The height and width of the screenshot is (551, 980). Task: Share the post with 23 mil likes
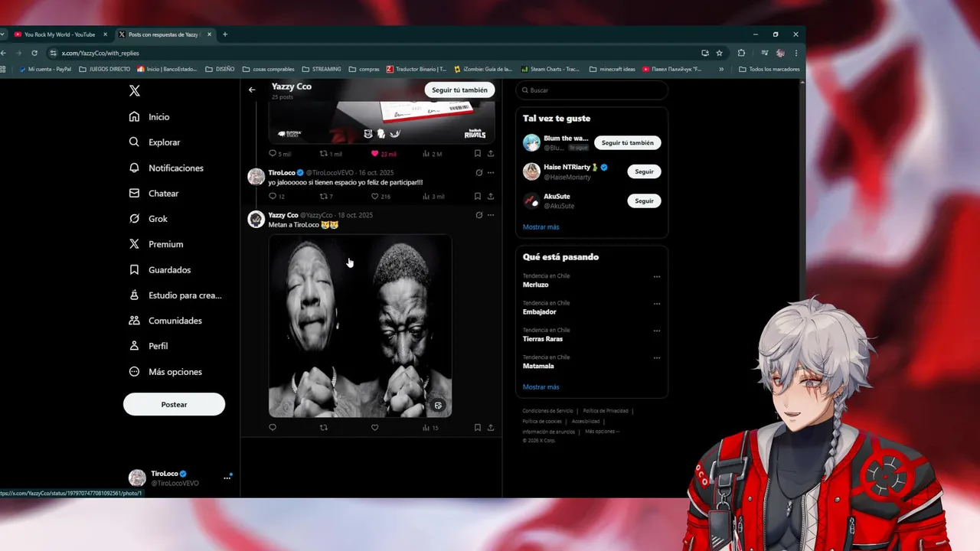(491, 154)
